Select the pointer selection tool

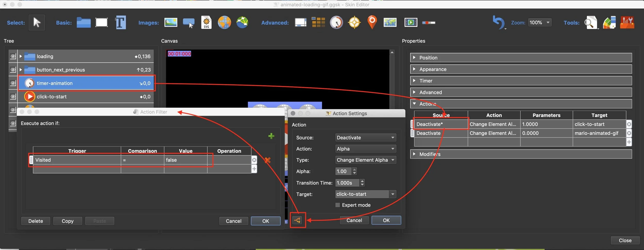(37, 23)
